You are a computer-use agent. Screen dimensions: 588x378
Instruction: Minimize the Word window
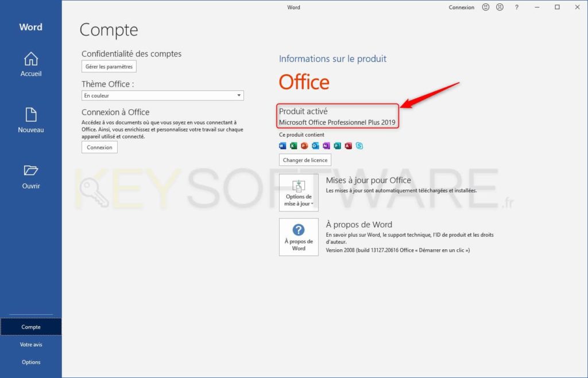tap(537, 7)
